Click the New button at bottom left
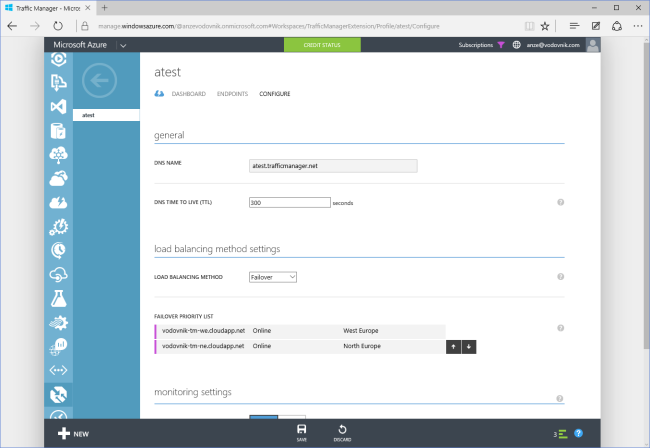650x448 pixels. click(73, 434)
